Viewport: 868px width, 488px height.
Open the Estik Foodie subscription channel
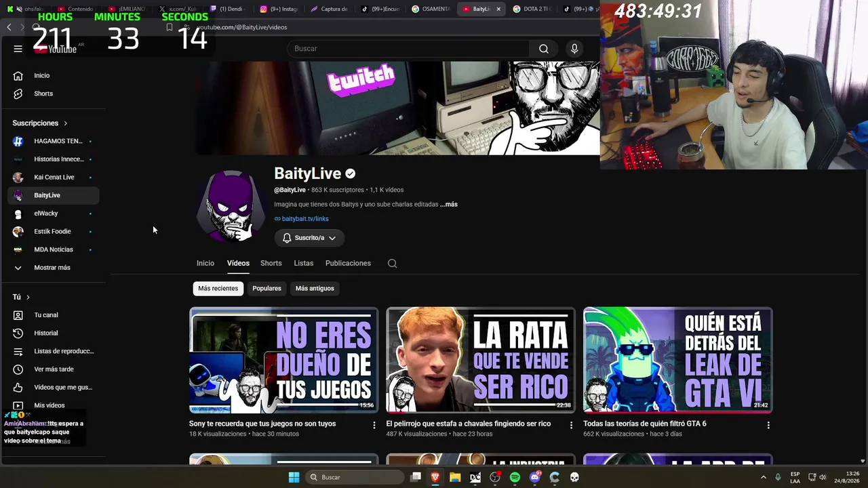[54, 232]
